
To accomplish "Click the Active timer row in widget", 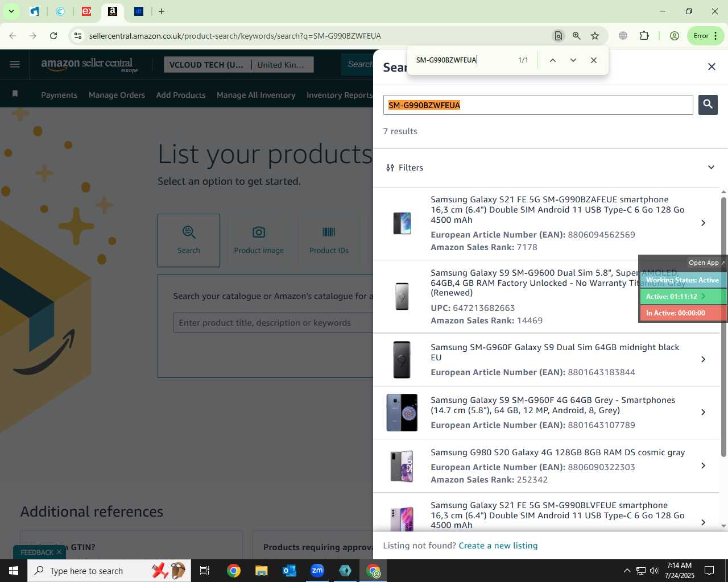I will pyautogui.click(x=683, y=296).
